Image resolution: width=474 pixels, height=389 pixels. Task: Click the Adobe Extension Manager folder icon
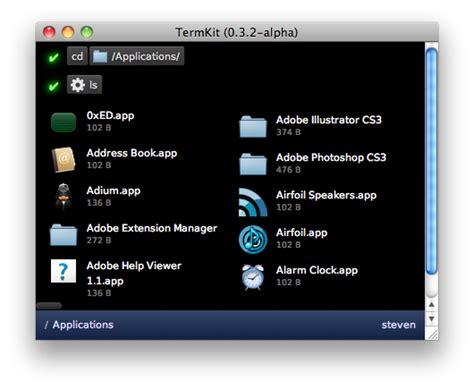coord(63,235)
